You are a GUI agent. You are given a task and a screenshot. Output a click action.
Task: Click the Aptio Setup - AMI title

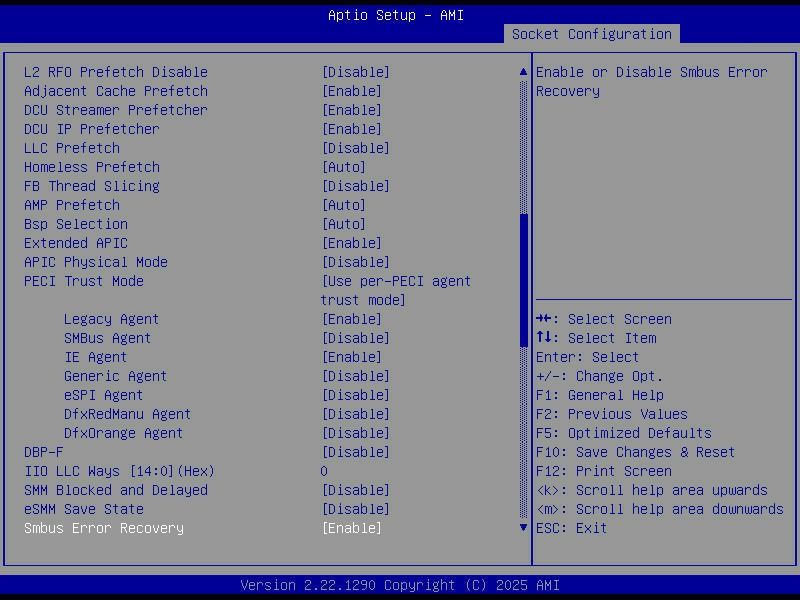[396, 15]
